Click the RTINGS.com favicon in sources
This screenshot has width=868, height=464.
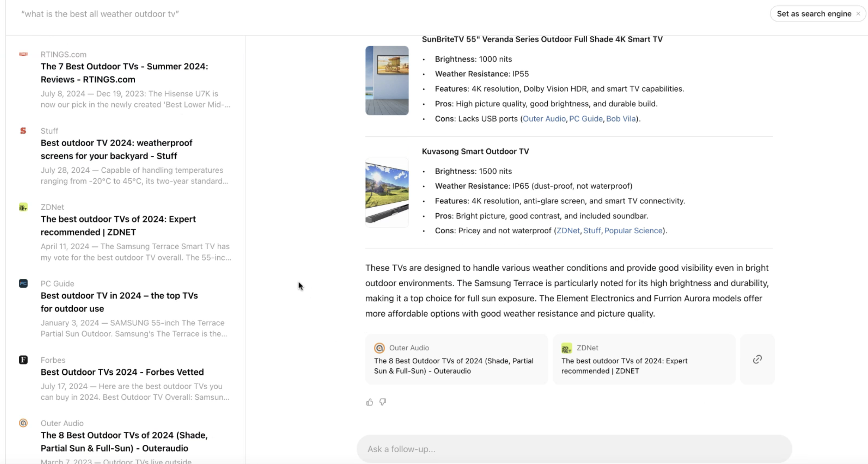pyautogui.click(x=23, y=54)
